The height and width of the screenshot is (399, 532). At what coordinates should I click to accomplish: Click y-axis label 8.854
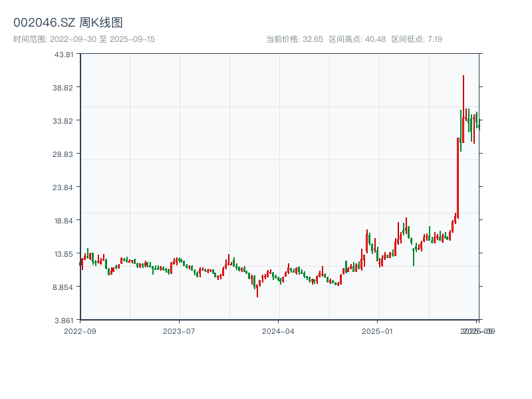[63, 287]
